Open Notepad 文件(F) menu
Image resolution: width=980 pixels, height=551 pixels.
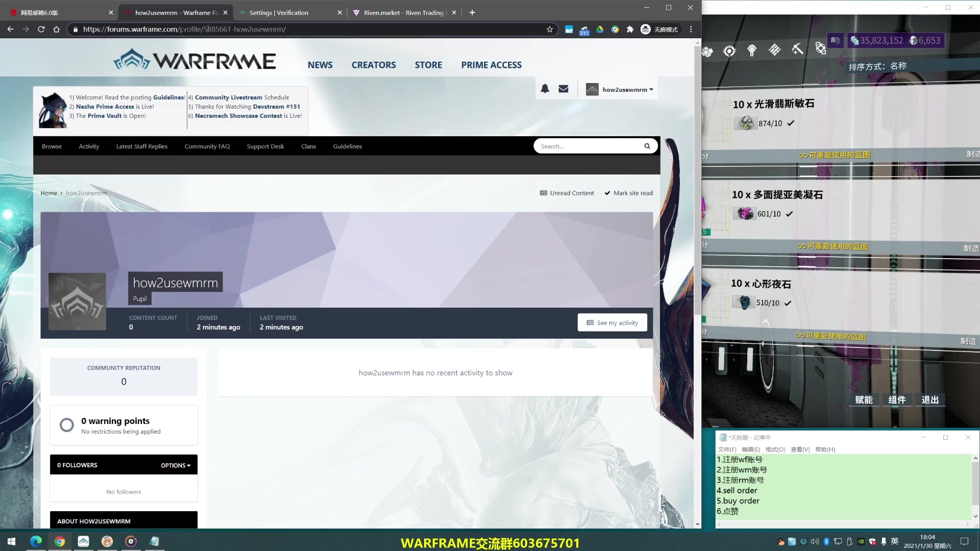click(x=727, y=449)
